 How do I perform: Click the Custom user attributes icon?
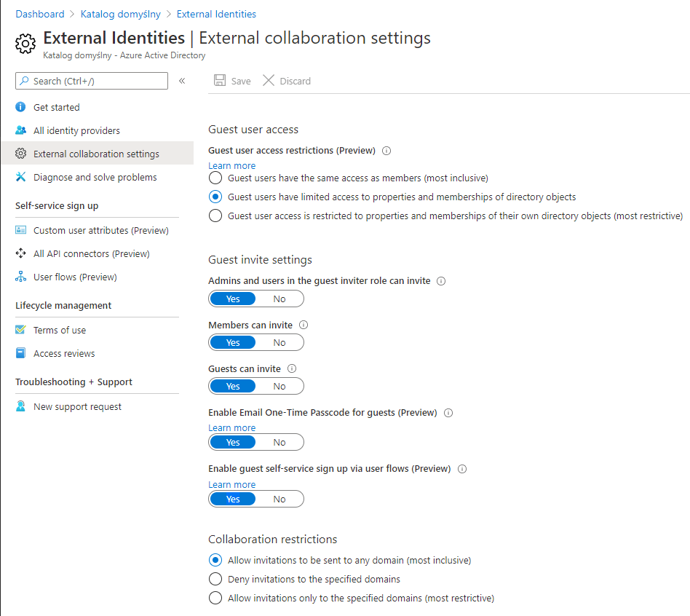[x=20, y=230]
